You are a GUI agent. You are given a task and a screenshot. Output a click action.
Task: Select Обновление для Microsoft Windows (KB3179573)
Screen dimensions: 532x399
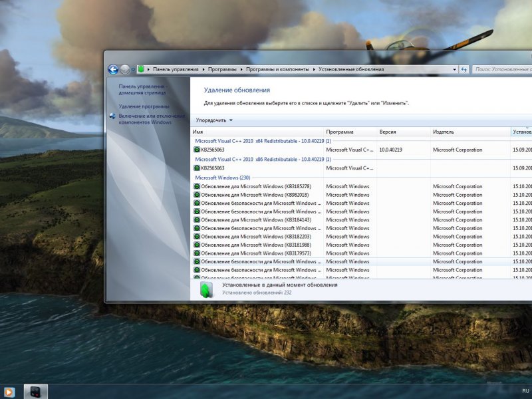(x=256, y=253)
